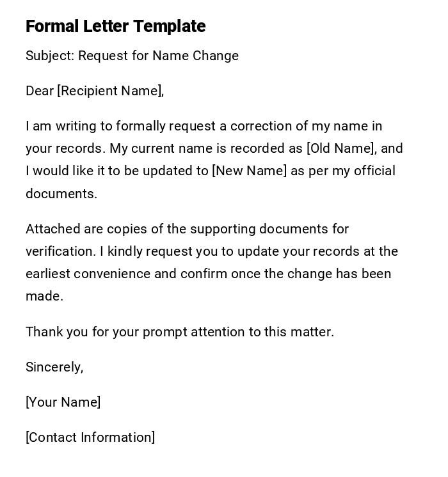Click the Formal Letter Template heading
The width and height of the screenshot is (448, 477).
click(115, 26)
